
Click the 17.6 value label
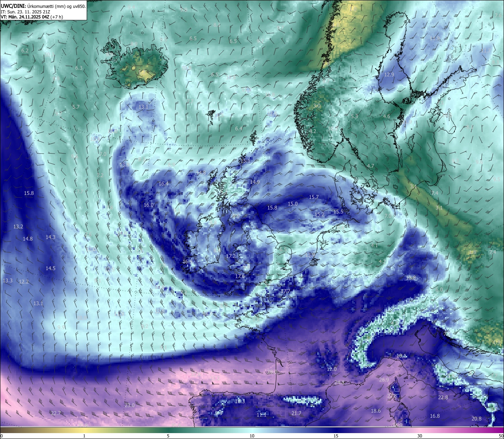coord(240,276)
